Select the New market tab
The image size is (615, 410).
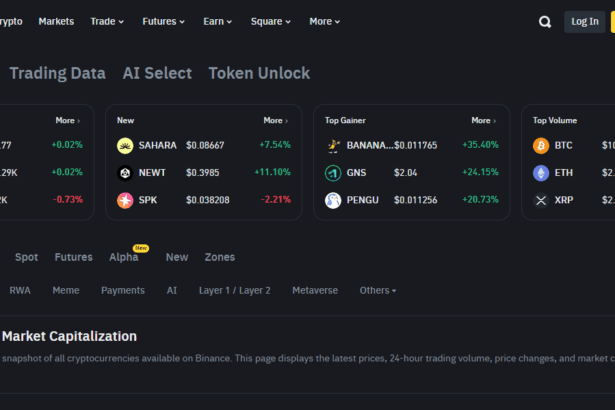pos(177,257)
